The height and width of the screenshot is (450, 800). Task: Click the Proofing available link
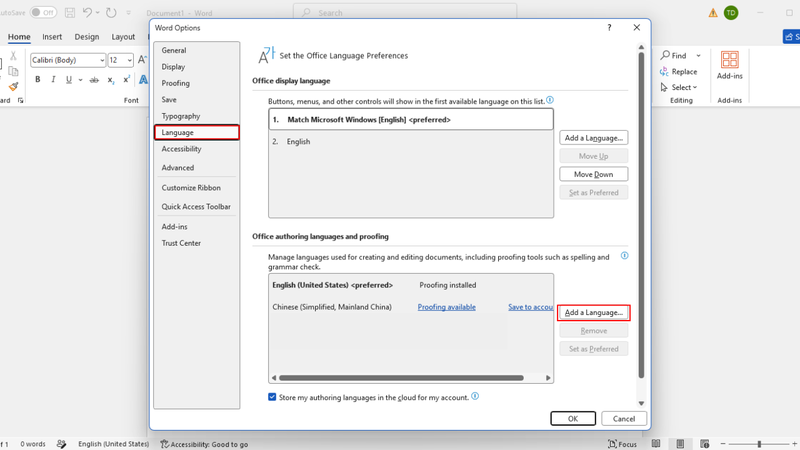pos(446,307)
